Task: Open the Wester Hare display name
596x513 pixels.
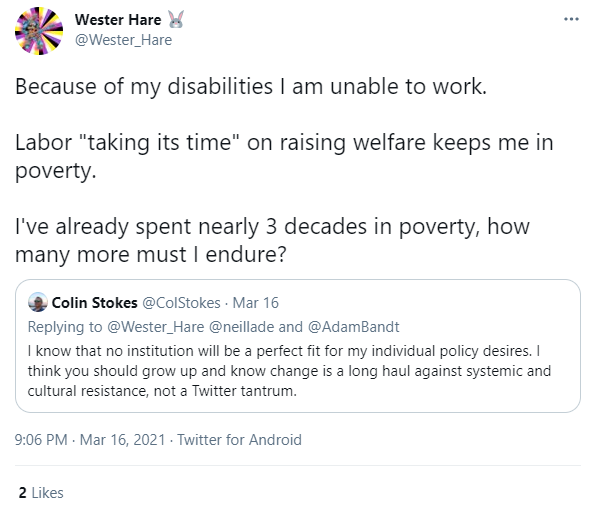Action: point(118,20)
